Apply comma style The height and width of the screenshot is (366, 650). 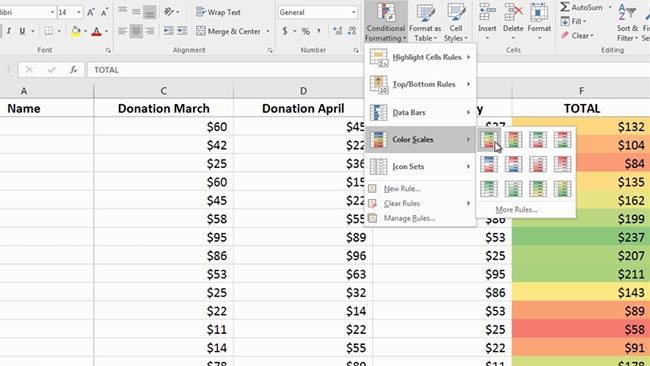[318, 31]
